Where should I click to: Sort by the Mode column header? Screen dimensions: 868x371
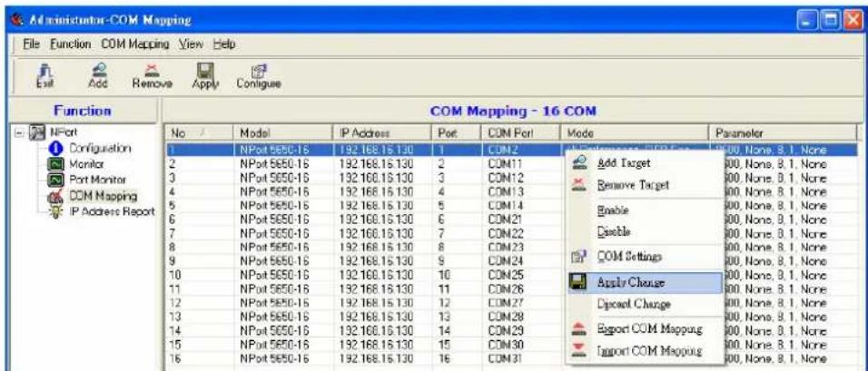point(634,133)
